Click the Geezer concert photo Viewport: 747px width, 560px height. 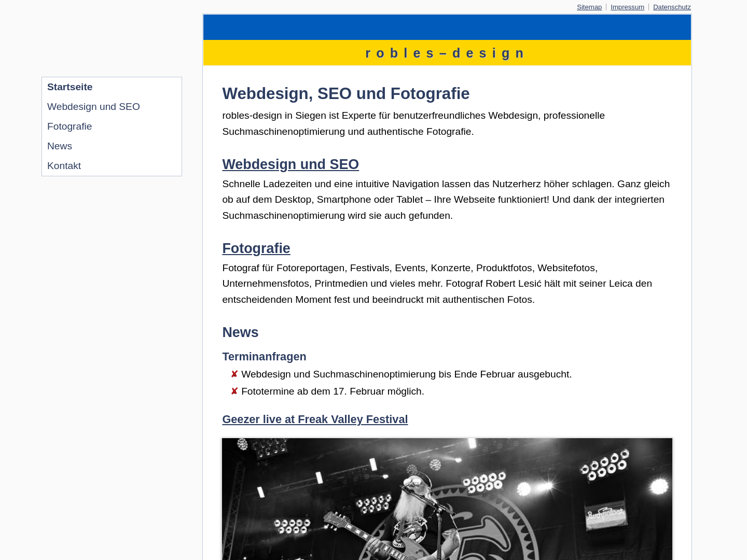click(x=447, y=499)
